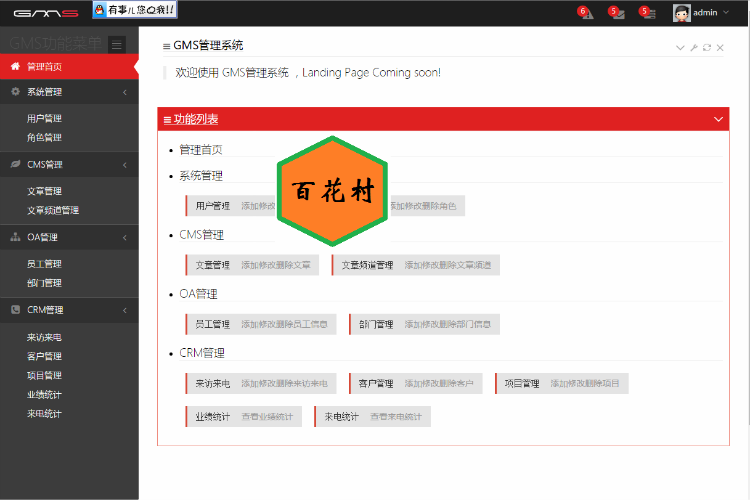This screenshot has height=500, width=750.
Task: Collapse the OA管理 section arrow
Action: (125, 238)
